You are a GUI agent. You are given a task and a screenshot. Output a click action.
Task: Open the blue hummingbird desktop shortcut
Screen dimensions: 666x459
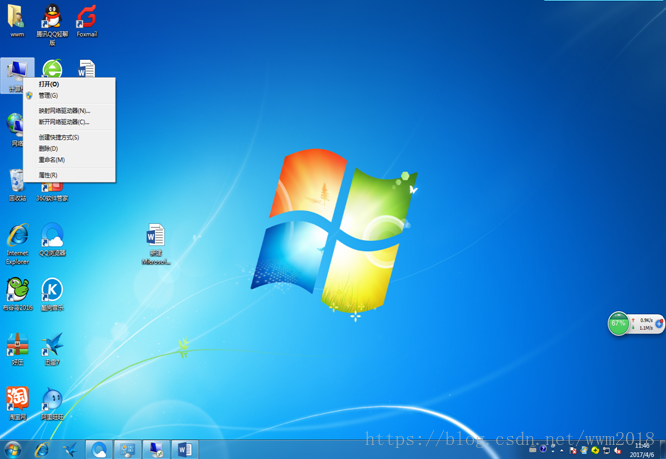(52, 349)
